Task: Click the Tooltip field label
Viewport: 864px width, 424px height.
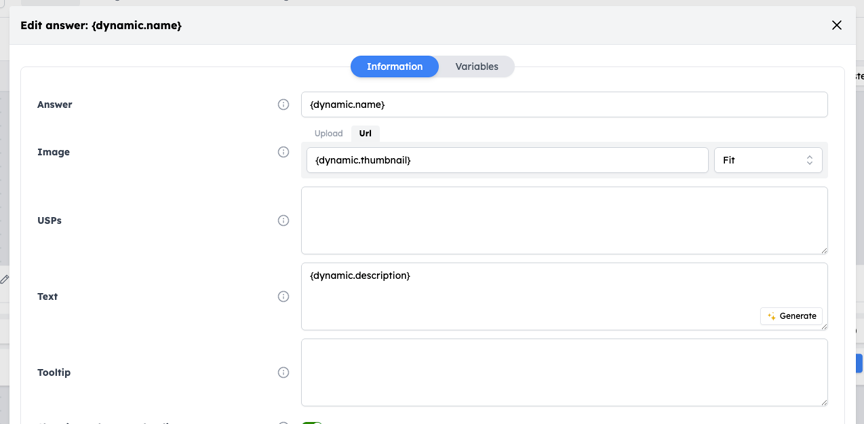Action: pyautogui.click(x=53, y=373)
